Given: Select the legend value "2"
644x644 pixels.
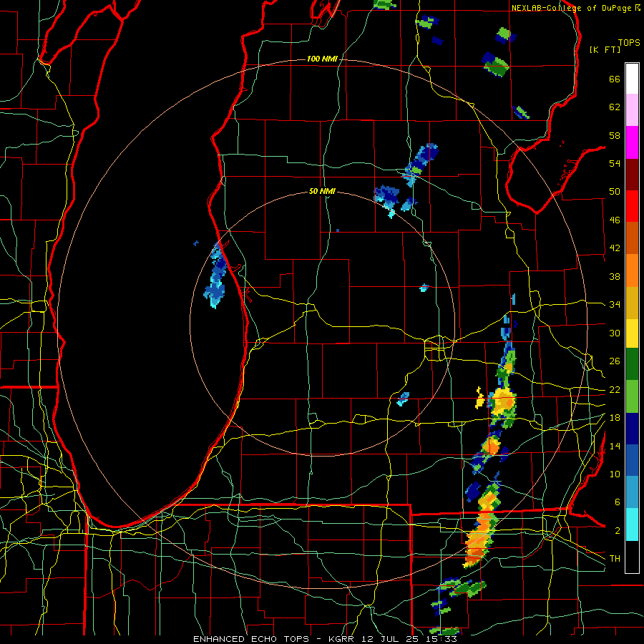Looking at the screenshot, I should click(617, 531).
